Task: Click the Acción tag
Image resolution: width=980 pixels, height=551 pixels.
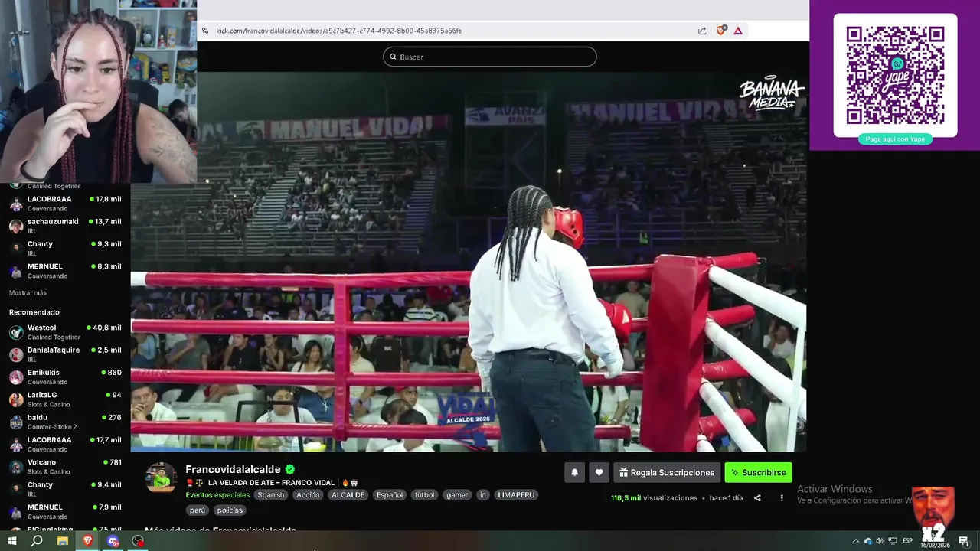Action: point(308,495)
